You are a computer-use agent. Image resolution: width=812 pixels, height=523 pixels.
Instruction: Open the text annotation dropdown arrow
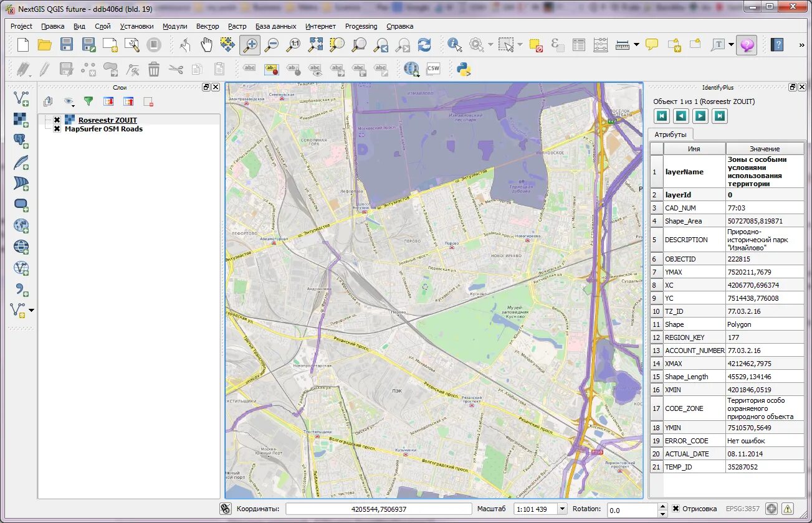pyautogui.click(x=731, y=45)
